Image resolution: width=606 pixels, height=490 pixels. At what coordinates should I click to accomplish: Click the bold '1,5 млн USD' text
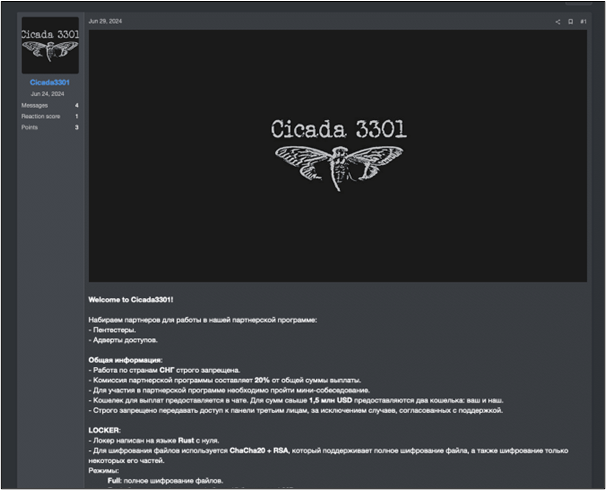[x=330, y=400]
